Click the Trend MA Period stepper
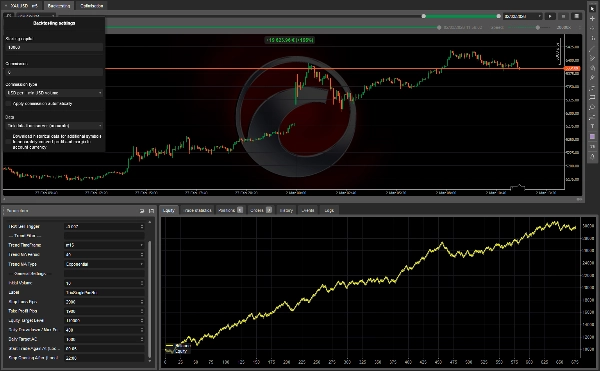600x371 pixels. tap(142, 255)
